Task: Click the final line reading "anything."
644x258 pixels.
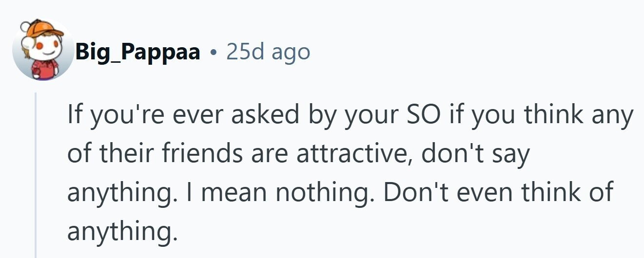Action: tap(120, 232)
